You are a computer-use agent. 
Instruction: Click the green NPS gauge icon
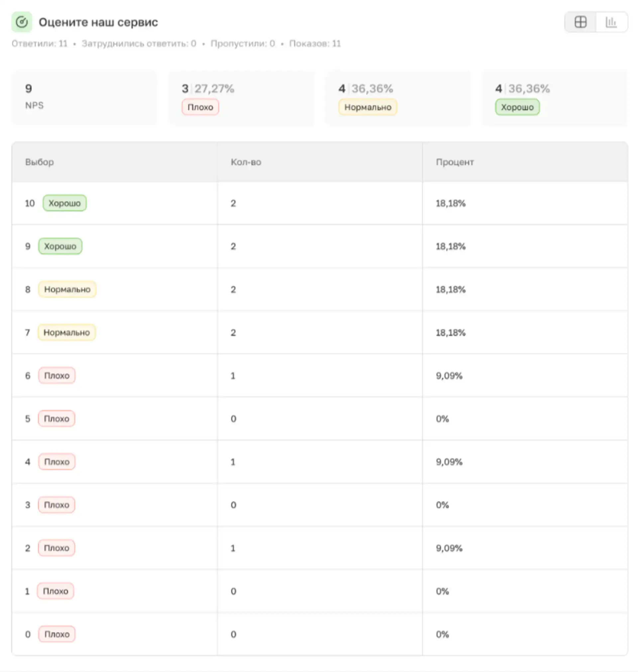click(22, 22)
